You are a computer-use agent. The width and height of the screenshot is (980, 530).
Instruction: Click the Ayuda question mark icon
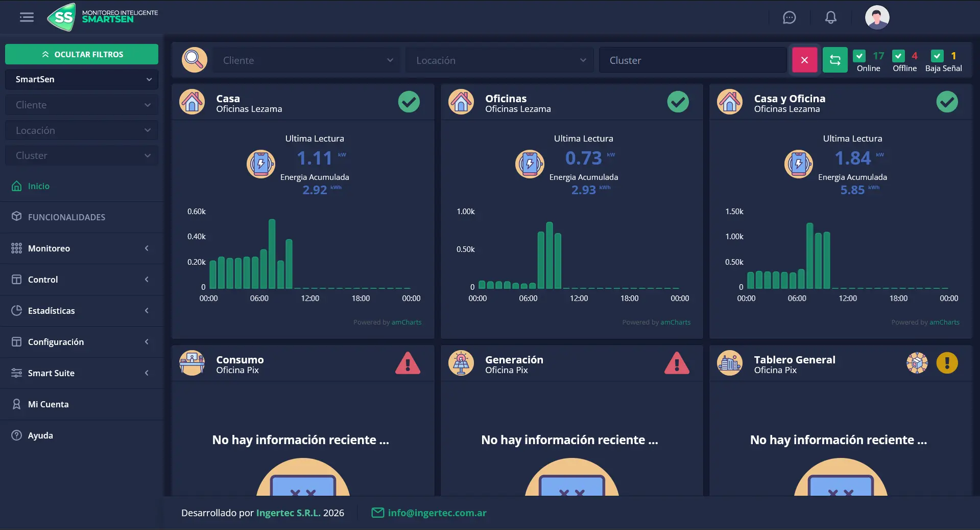click(16, 435)
